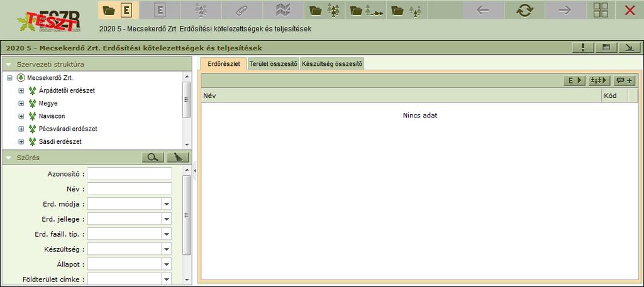The height and width of the screenshot is (287, 644).
Task: Click the E with play arrow button
Action: (x=575, y=80)
